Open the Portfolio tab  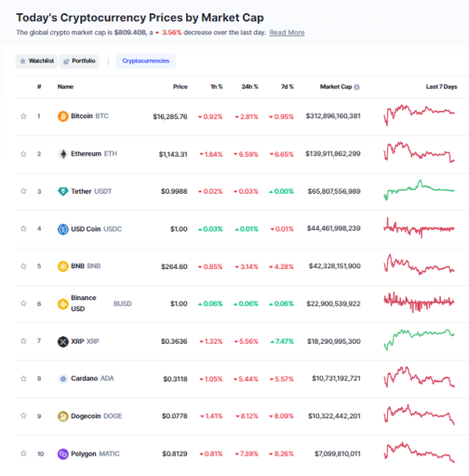click(79, 61)
